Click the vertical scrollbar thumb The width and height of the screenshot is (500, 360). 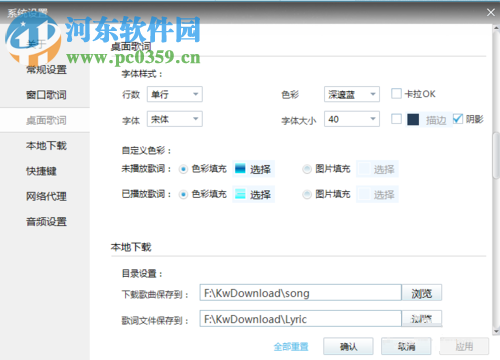[496, 155]
